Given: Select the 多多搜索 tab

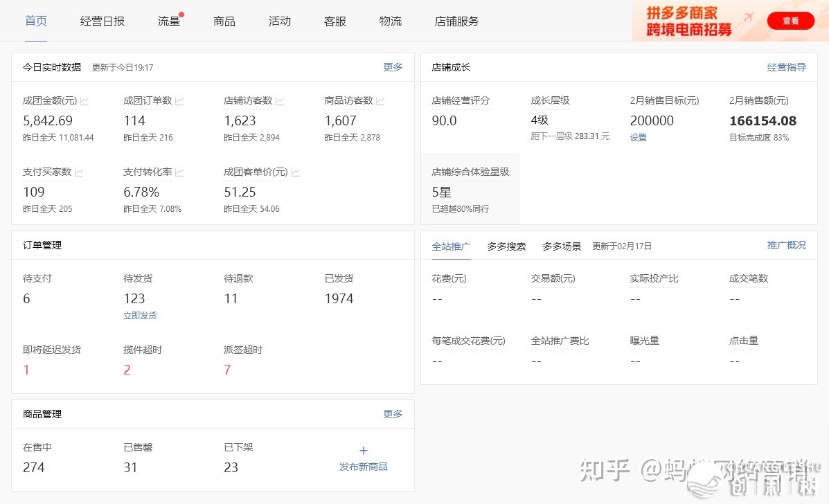Looking at the screenshot, I should click(x=506, y=246).
